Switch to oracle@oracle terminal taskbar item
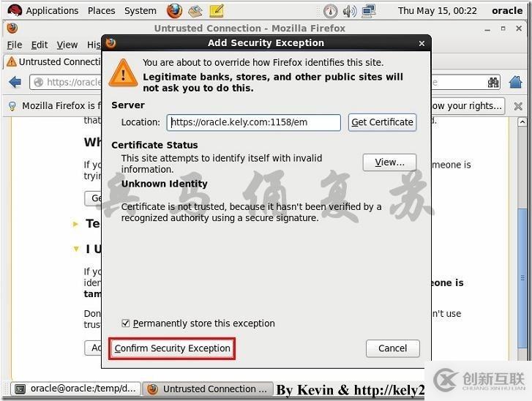Screen dimensions: 532x401 [75, 389]
